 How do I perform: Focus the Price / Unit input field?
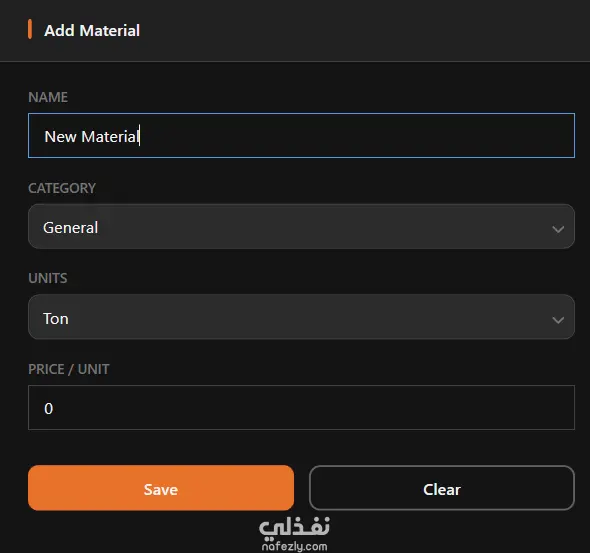(x=301, y=407)
